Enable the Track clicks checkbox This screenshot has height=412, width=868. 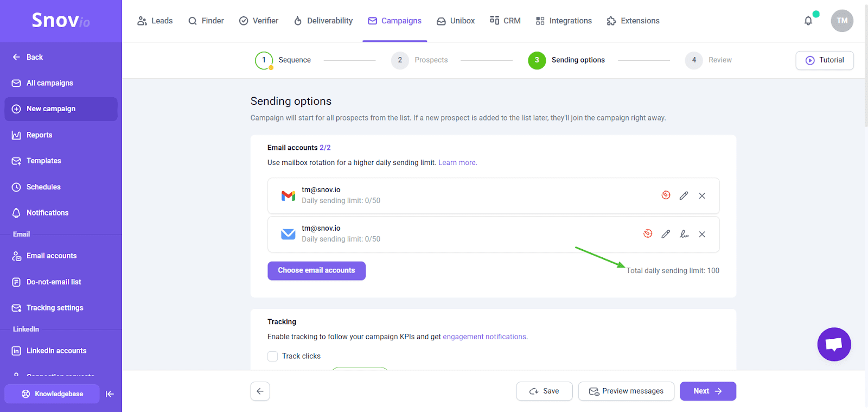pos(272,356)
